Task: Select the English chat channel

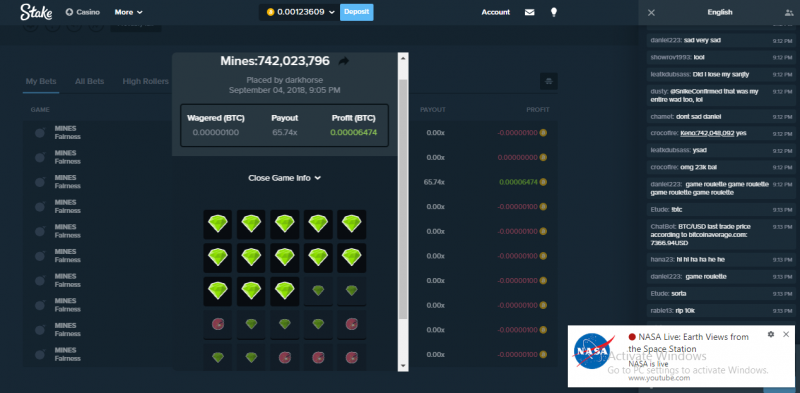Action: (720, 12)
